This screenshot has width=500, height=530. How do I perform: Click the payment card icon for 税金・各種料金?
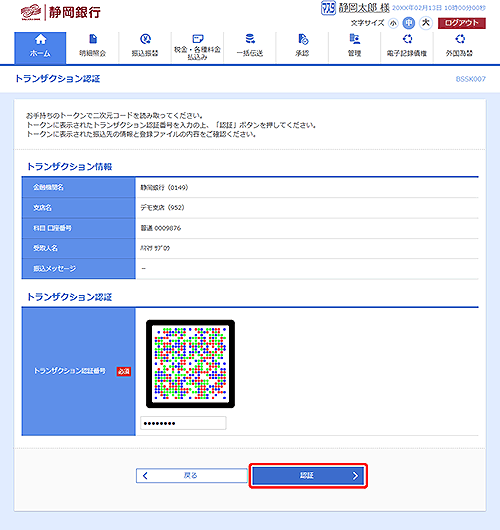pyautogui.click(x=198, y=39)
